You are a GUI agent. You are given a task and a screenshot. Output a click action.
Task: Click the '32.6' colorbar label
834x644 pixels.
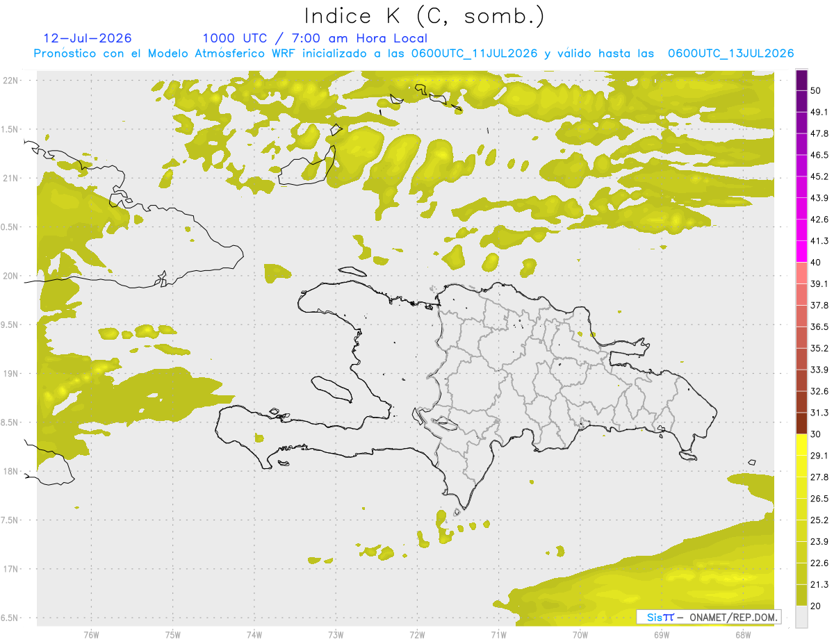click(x=819, y=391)
